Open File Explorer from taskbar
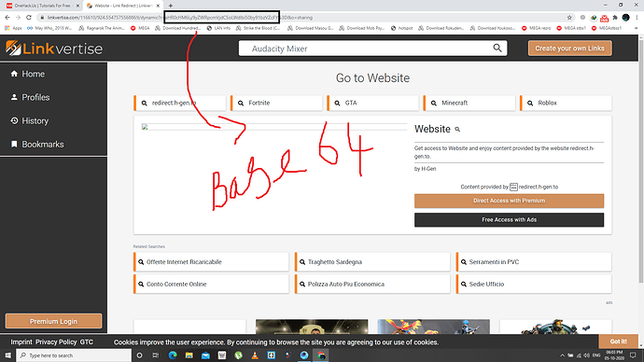The image size is (644, 362). tap(189, 355)
